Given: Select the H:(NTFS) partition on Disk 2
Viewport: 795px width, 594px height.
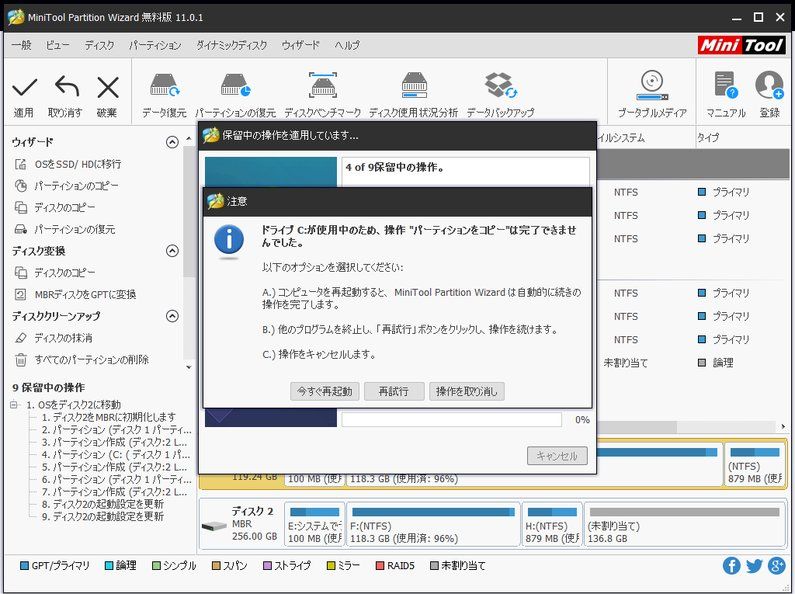Looking at the screenshot, I should pos(552,524).
